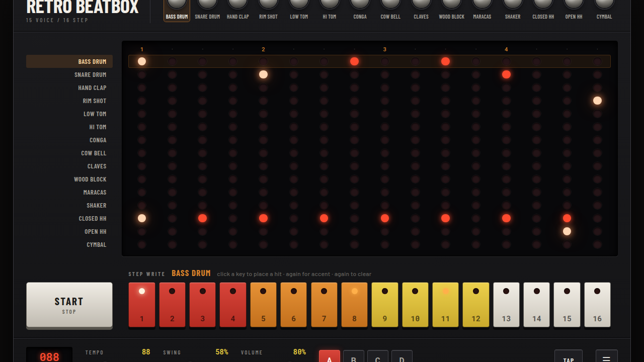Toggle Bass Drum hit on grid step 11
The height and width of the screenshot is (362, 644).
pos(445,61)
